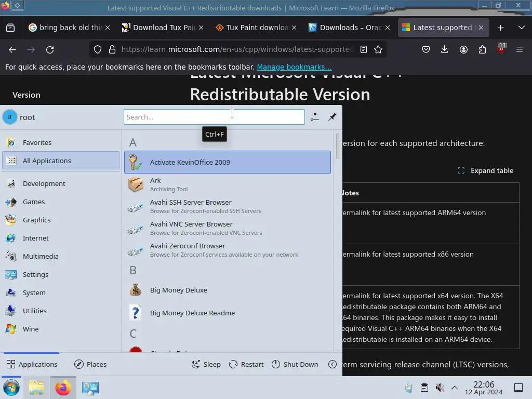Open Avahi SSH Server Browser
Screen dimensions: 532x399
228,206
